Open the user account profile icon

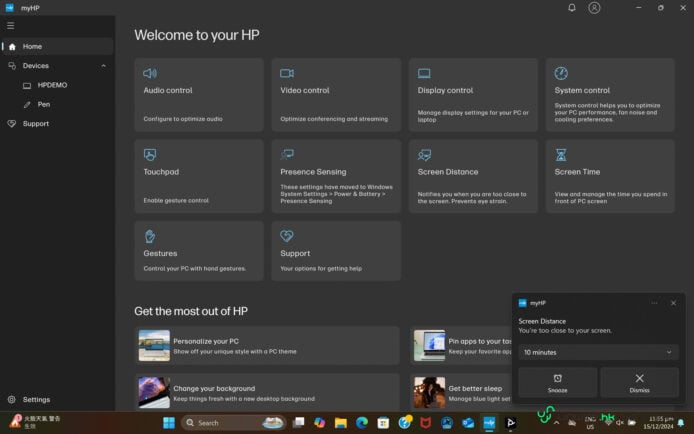[594, 8]
